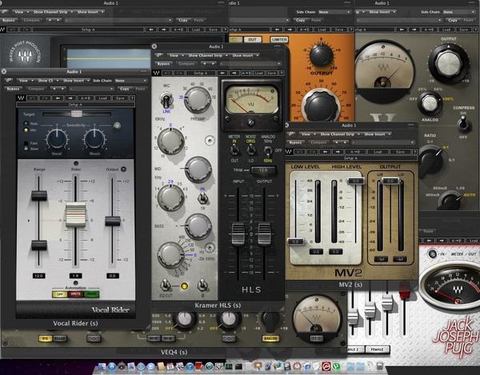Click the Waves logo in Kramer HLS toolbar
This screenshot has width=480, height=375.
(x=156, y=73)
